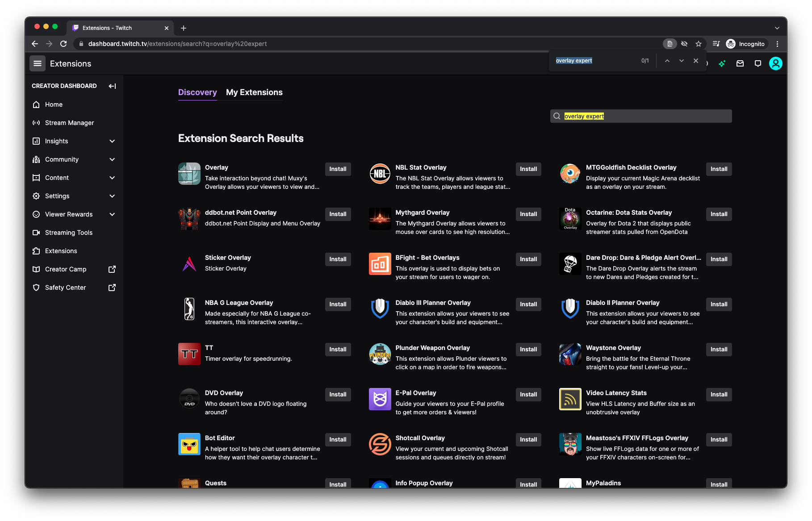Open the Octarine Dota Stats Overlay icon
Viewport: 812px width, 521px height.
(x=570, y=219)
